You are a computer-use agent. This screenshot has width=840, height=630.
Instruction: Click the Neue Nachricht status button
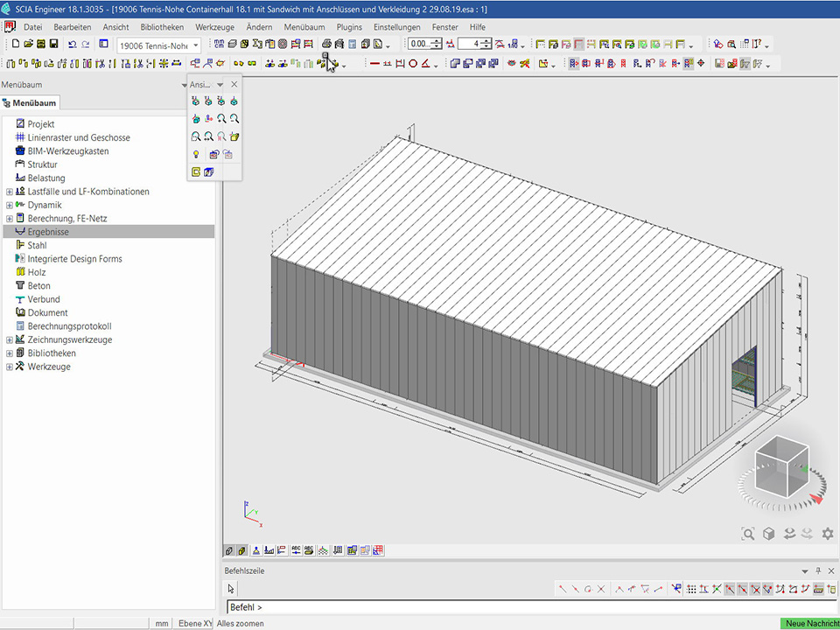(x=809, y=623)
